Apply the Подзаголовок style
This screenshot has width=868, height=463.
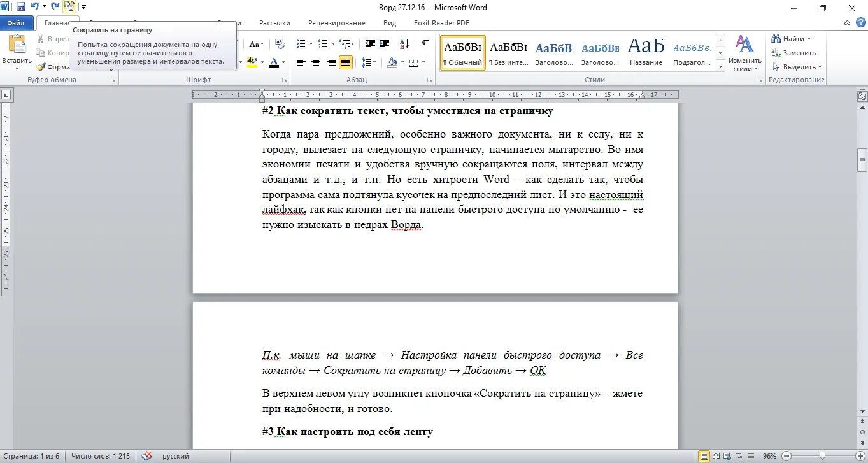[x=692, y=53]
